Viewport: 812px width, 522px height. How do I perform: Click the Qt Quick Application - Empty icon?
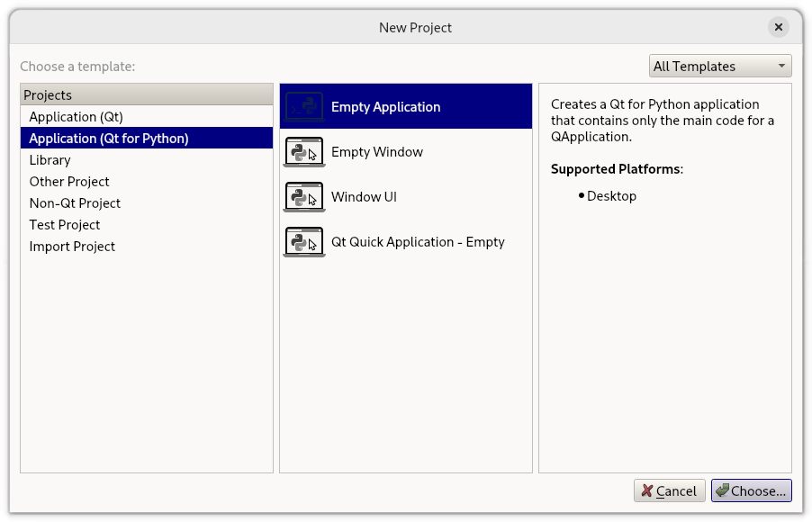tap(304, 241)
